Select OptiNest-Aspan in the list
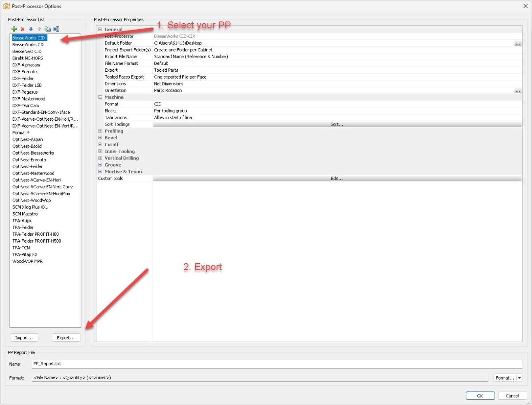 click(28, 139)
